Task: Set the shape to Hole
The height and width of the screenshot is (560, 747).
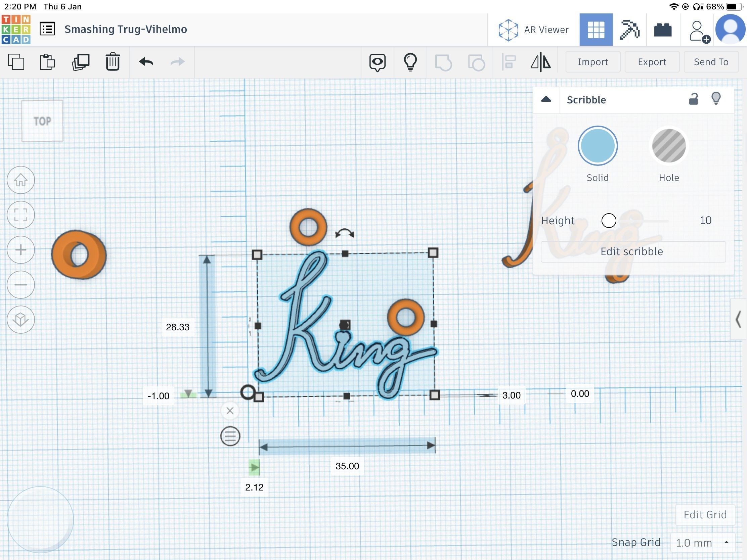Action: (x=668, y=146)
